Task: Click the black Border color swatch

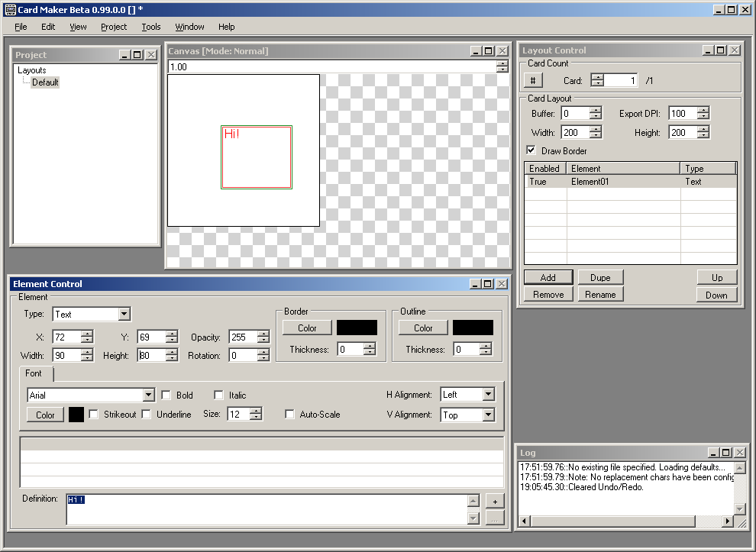Action: point(357,328)
